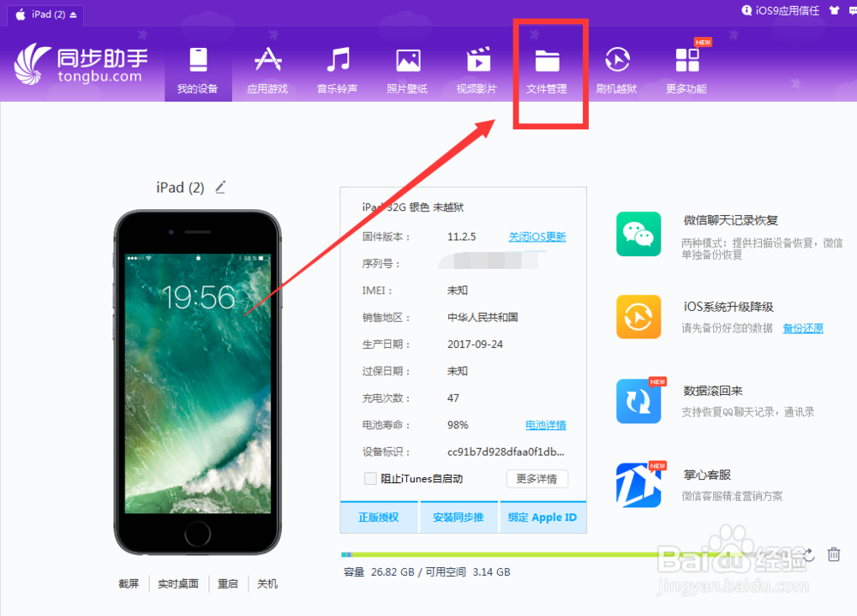Click 数据滚回来 title text

pyautogui.click(x=713, y=391)
